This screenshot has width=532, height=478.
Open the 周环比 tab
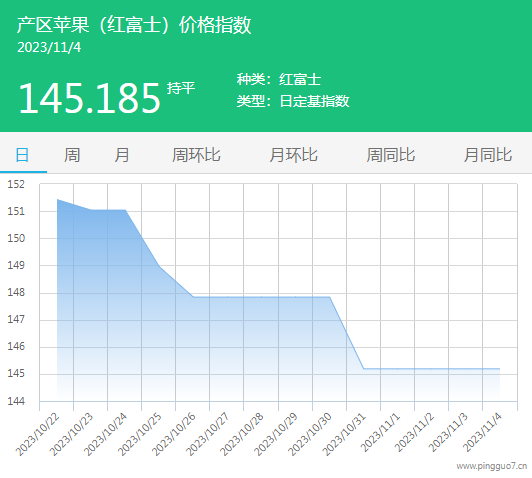(x=196, y=155)
